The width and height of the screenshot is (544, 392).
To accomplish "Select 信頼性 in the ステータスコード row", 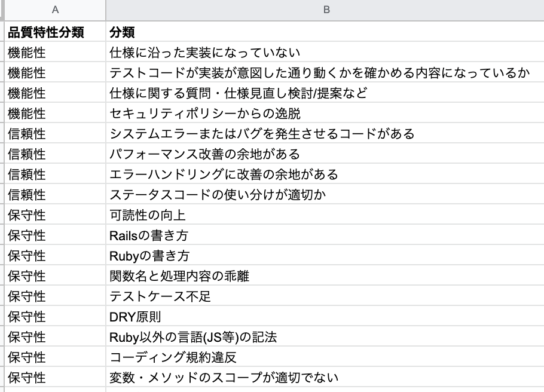I will click(x=55, y=194).
